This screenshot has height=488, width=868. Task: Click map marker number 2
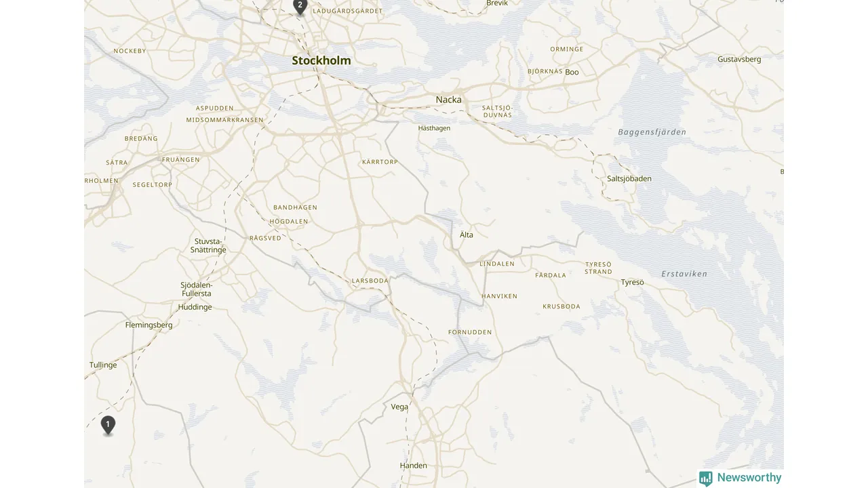pyautogui.click(x=300, y=6)
